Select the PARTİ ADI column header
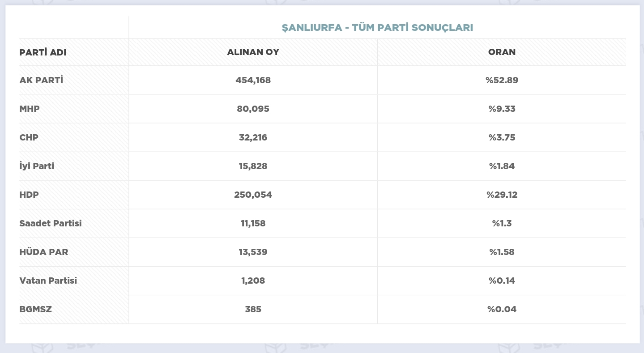This screenshot has width=644, height=353. (43, 52)
